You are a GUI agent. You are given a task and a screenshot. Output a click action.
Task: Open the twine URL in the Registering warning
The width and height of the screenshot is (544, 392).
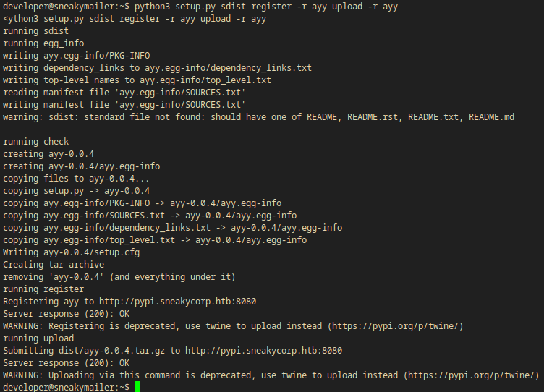396,325
